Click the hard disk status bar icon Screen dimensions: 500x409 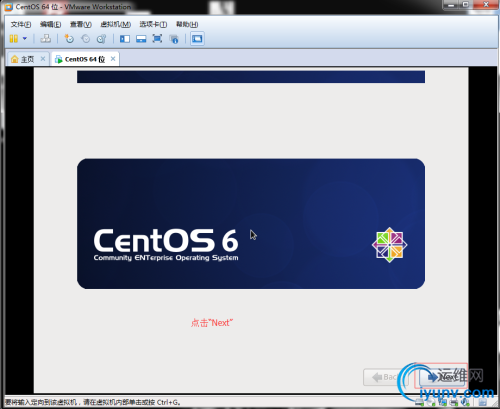tap(419, 402)
